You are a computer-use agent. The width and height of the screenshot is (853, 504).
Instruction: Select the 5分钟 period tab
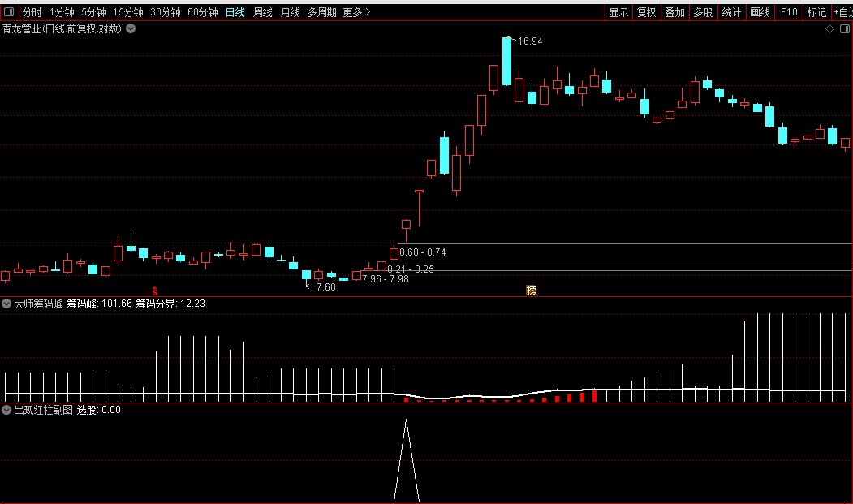(x=93, y=12)
